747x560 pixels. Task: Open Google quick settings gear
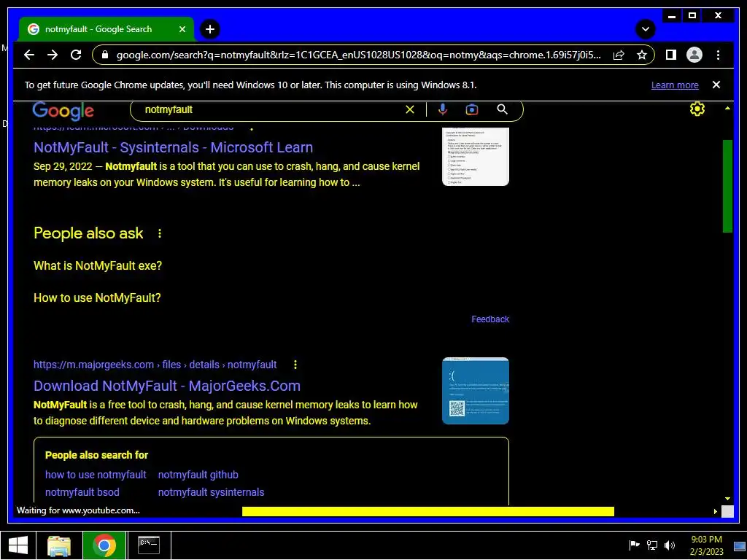[697, 109]
